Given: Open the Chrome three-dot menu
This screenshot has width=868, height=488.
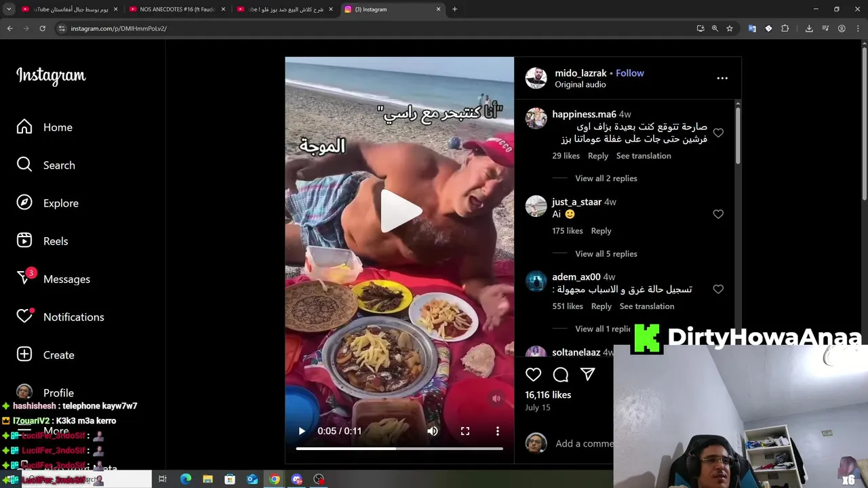Looking at the screenshot, I should click(x=858, y=28).
